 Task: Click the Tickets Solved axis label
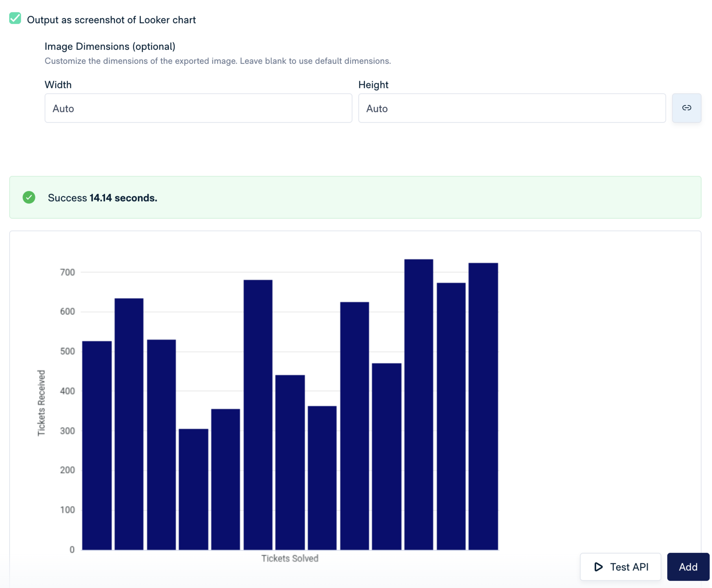(x=290, y=558)
